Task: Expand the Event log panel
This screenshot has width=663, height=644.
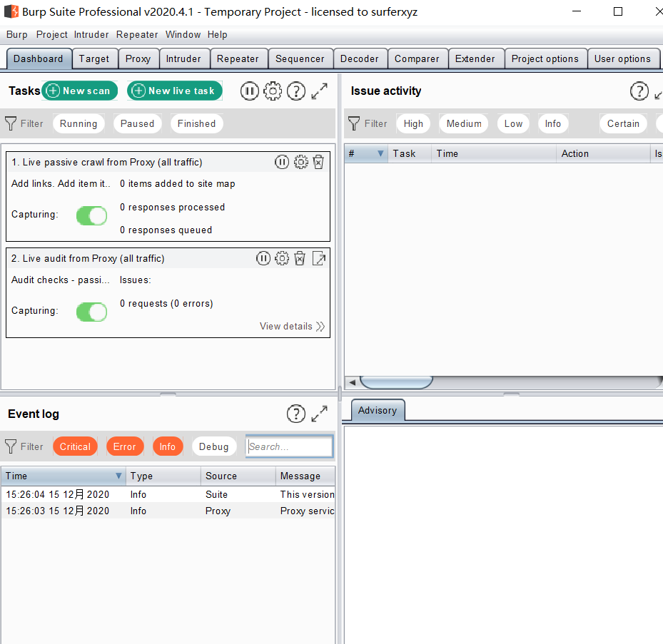Action: [319, 414]
